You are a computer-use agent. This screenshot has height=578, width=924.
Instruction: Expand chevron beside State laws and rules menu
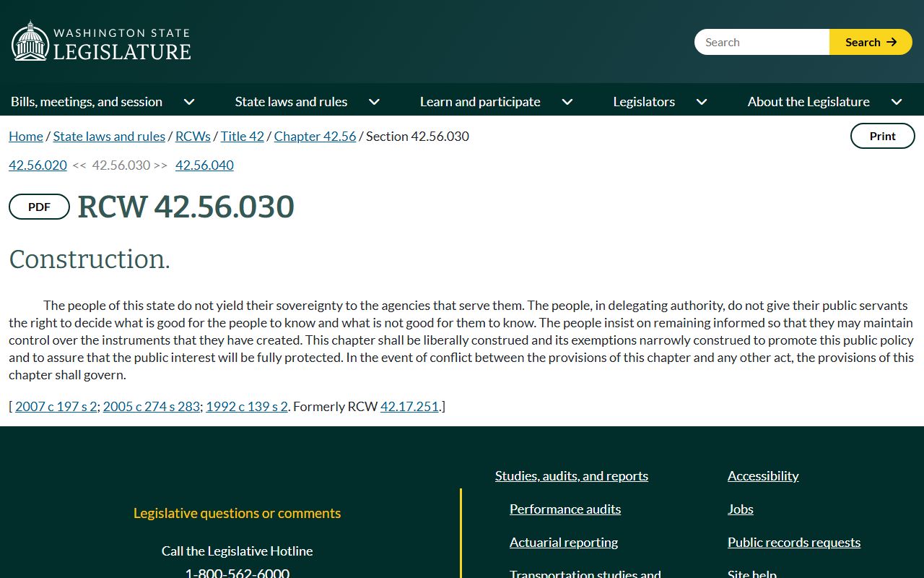pyautogui.click(x=374, y=102)
